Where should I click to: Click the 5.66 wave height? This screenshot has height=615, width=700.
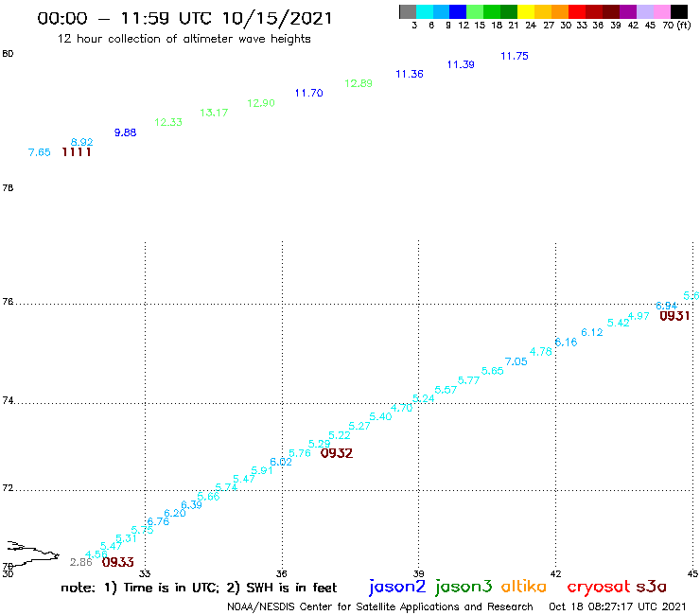tap(208, 496)
